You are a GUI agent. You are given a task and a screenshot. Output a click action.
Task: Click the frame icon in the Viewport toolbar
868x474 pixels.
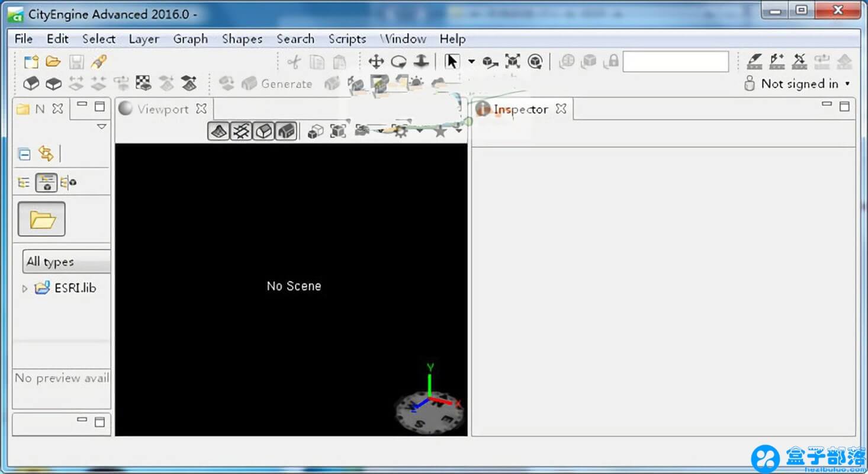tap(338, 131)
